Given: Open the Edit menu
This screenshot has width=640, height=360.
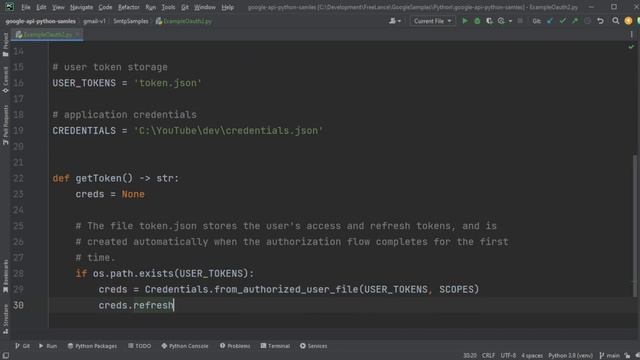Looking at the screenshot, I should click(x=41, y=7).
